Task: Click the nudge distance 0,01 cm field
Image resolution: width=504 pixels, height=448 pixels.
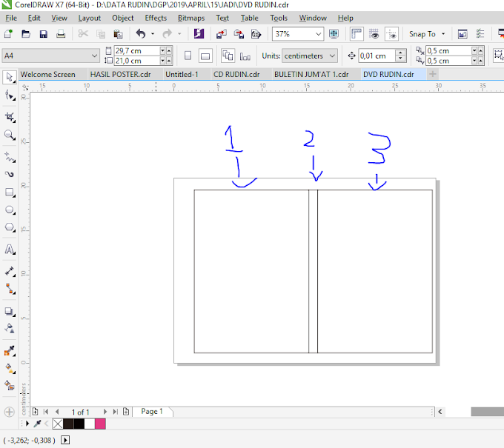Action: point(377,56)
